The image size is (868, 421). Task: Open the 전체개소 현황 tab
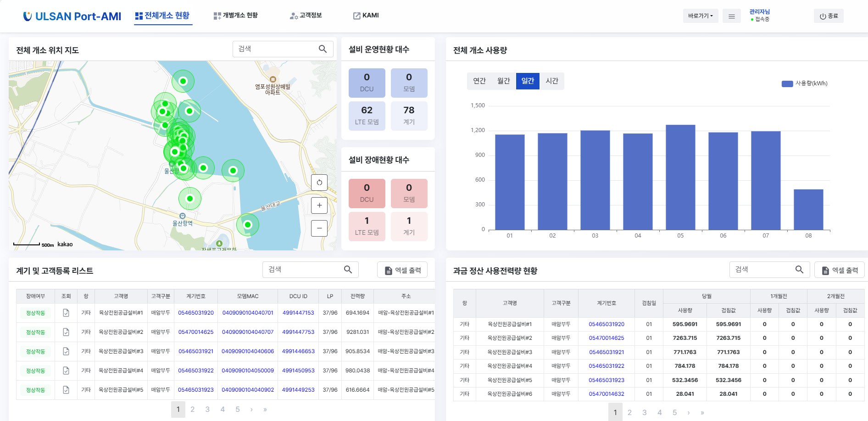coord(163,16)
